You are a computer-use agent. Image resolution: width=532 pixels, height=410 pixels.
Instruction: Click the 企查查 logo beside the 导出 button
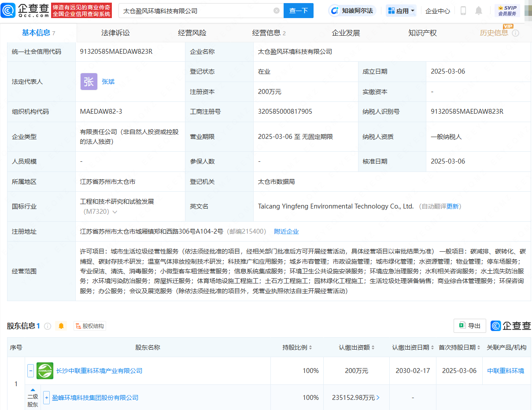tap(511, 326)
